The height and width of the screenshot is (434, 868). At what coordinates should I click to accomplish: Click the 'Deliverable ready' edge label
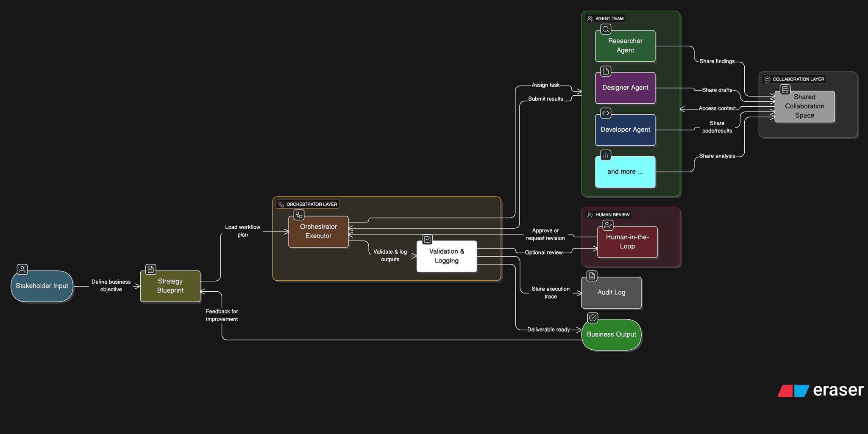tap(548, 329)
